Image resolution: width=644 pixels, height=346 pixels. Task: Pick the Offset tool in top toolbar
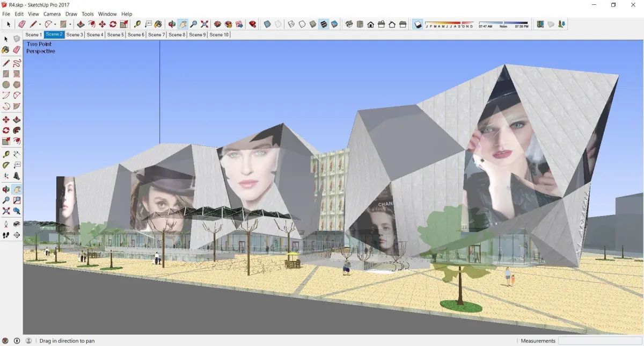[91, 24]
